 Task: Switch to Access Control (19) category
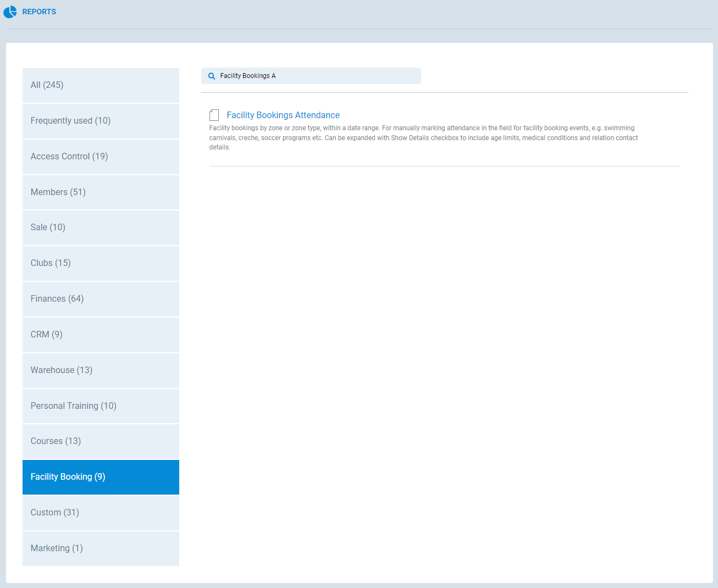point(101,157)
